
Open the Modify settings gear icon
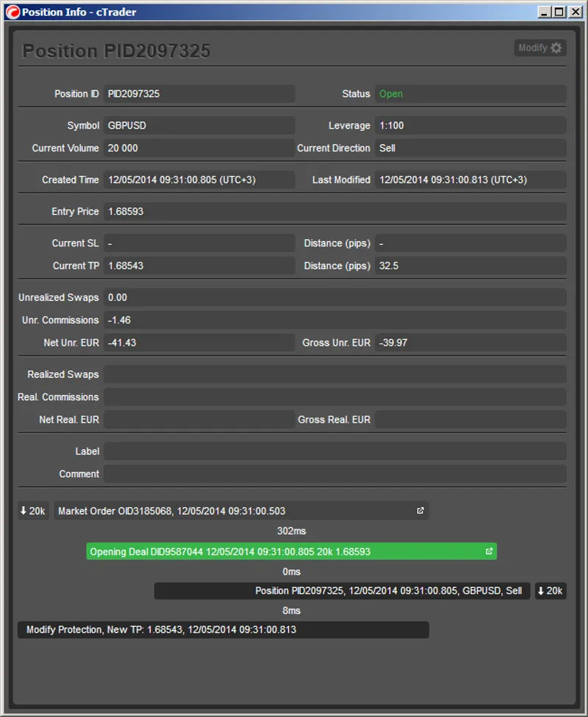pyautogui.click(x=556, y=47)
